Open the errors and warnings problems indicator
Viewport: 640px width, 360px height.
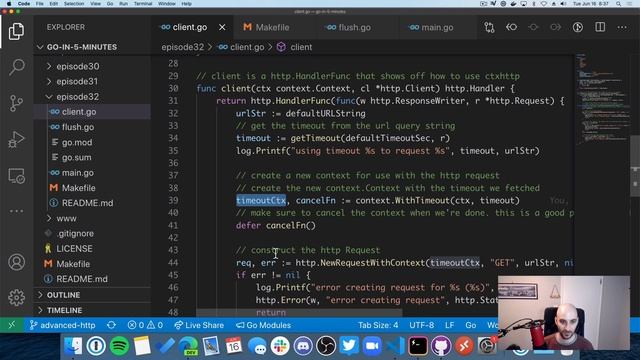145,325
